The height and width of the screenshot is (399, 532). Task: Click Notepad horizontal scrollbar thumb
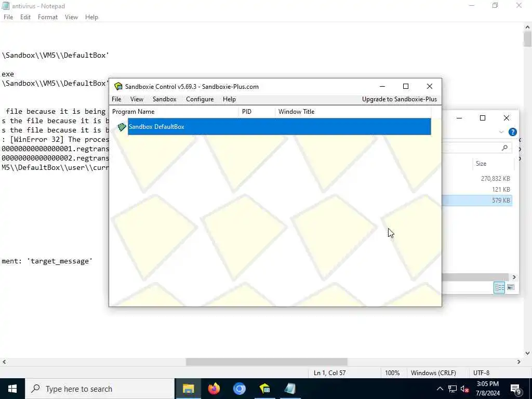(x=267, y=362)
